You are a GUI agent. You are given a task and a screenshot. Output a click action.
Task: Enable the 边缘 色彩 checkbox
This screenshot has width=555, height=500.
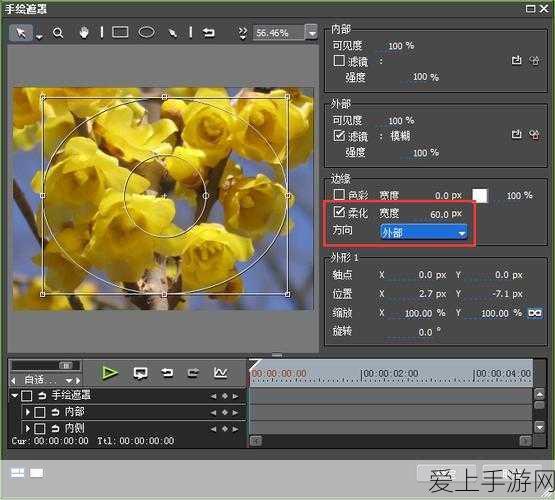pos(339,194)
